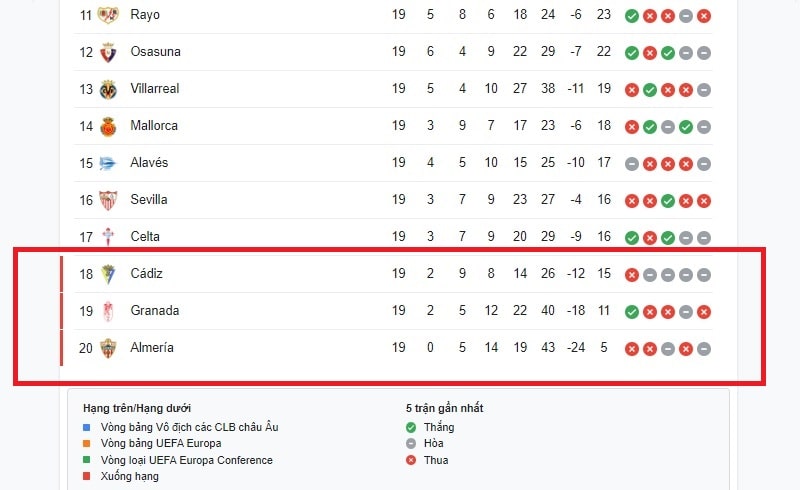
Task: Click the blue Champions League legend swatch
Action: point(88,427)
